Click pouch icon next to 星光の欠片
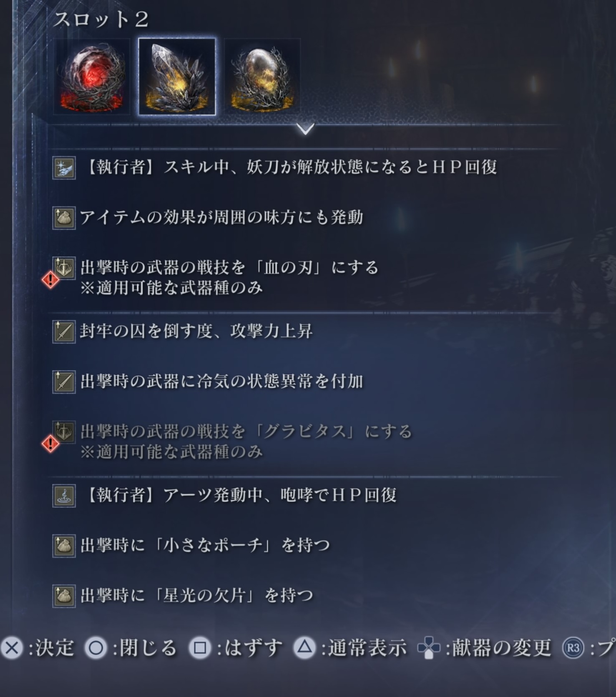 pos(64,596)
